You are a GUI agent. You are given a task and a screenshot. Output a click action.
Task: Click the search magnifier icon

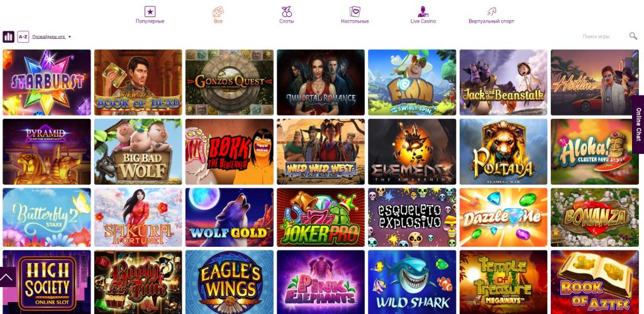(x=633, y=36)
